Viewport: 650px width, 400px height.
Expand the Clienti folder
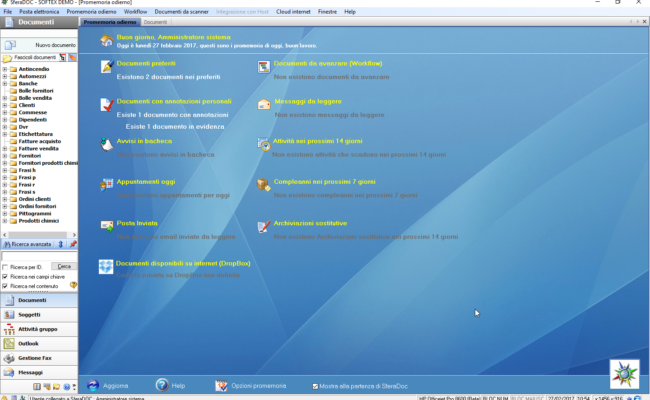click(5, 105)
